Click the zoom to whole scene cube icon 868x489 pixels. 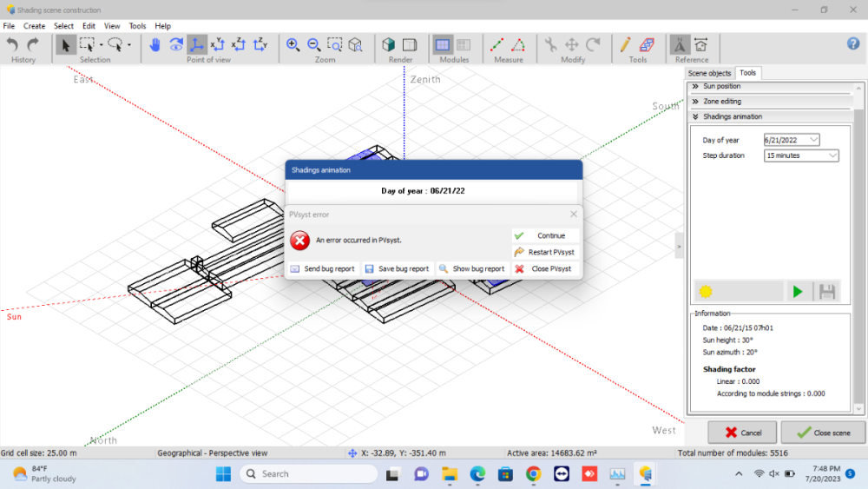pyautogui.click(x=355, y=45)
